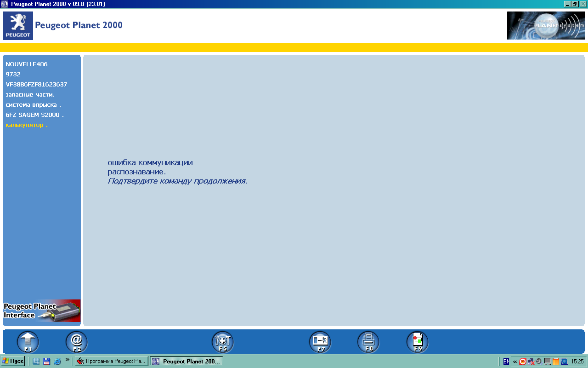This screenshot has height=368, width=588.
Task: Click show desktop quick launch icon
Action: [36, 362]
